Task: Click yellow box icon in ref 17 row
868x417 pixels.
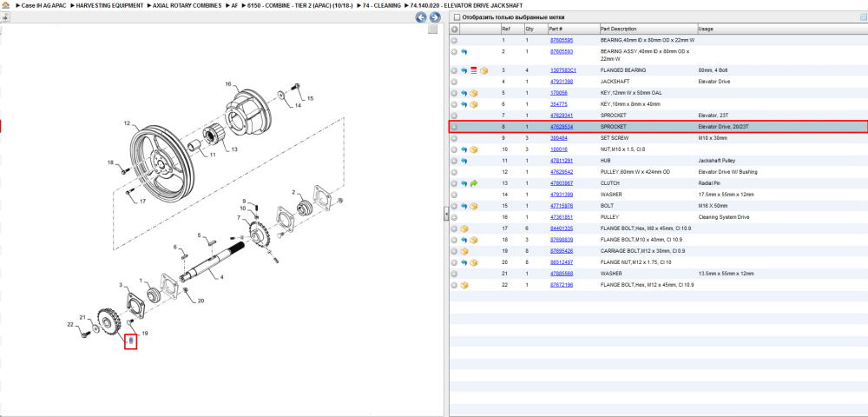Action: click(x=464, y=228)
